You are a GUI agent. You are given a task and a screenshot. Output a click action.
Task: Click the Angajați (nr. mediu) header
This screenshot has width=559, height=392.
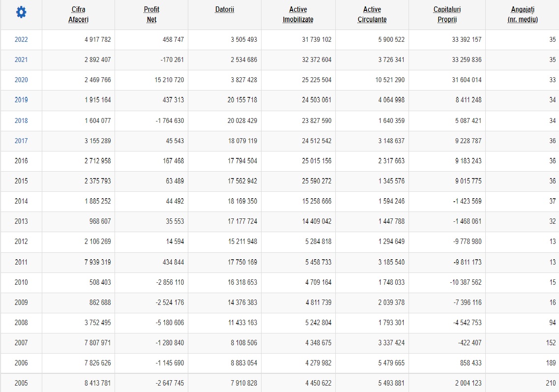click(x=522, y=15)
